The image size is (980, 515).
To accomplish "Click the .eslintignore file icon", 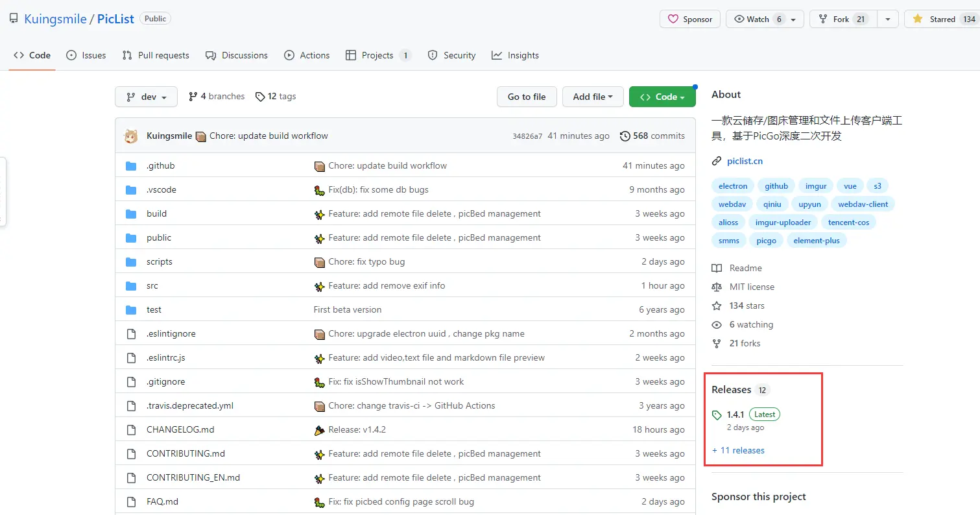I will tap(131, 333).
